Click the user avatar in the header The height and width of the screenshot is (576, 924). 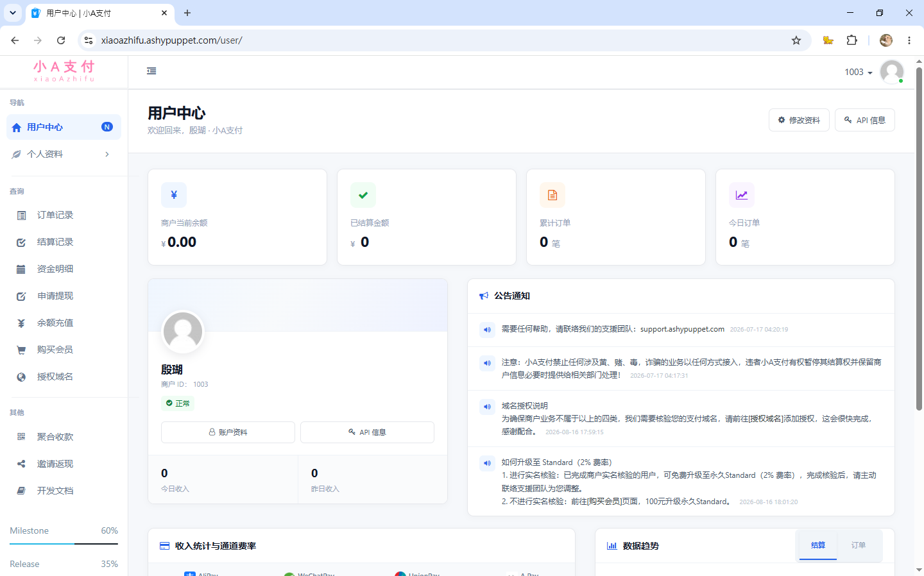(892, 72)
